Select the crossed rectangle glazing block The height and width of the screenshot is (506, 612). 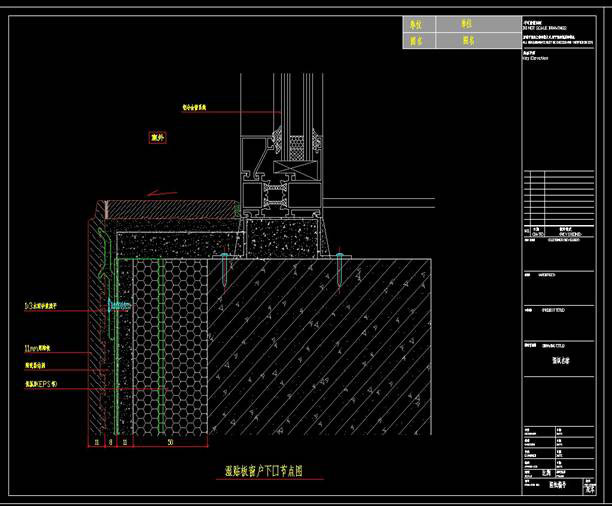[297, 167]
